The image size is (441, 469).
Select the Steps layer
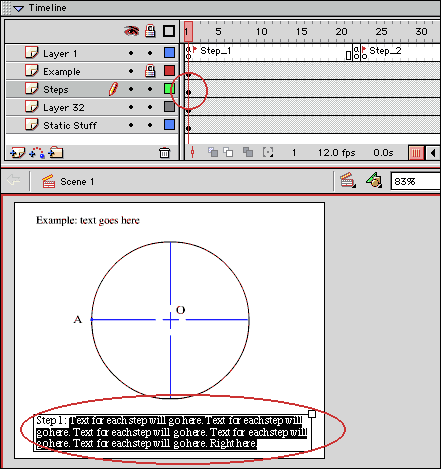click(x=92, y=89)
